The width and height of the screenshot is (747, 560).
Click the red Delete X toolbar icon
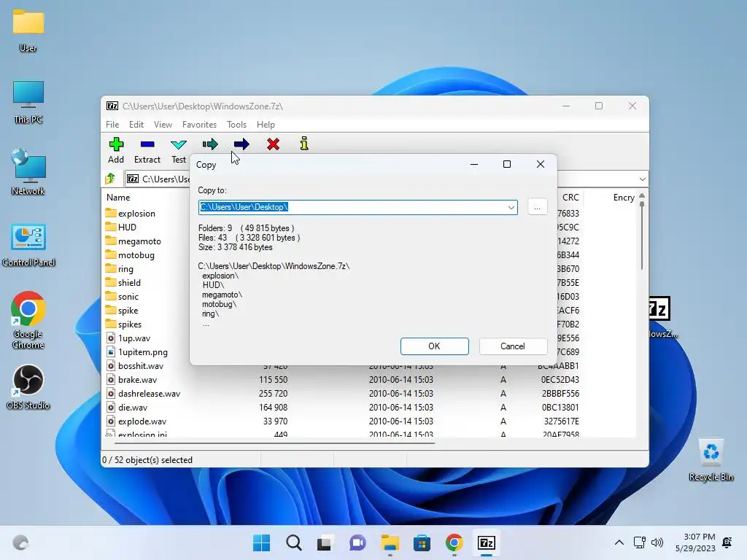pos(273,144)
